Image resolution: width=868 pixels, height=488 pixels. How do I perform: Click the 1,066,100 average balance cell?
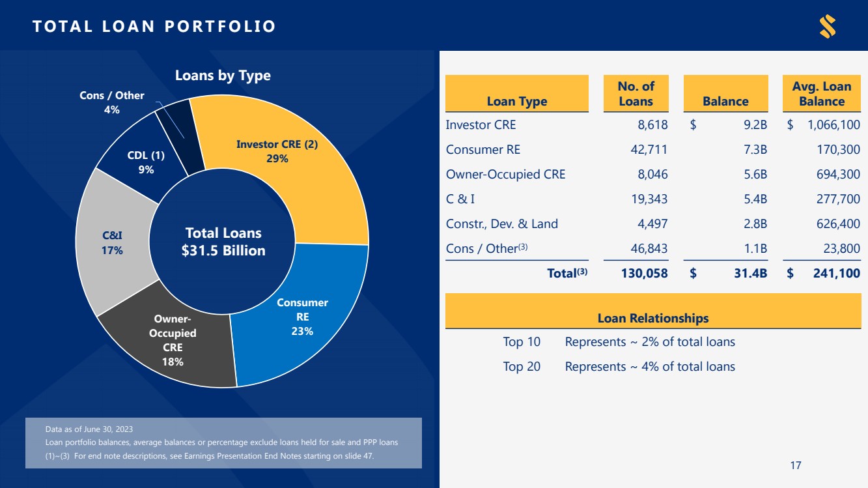(x=834, y=124)
